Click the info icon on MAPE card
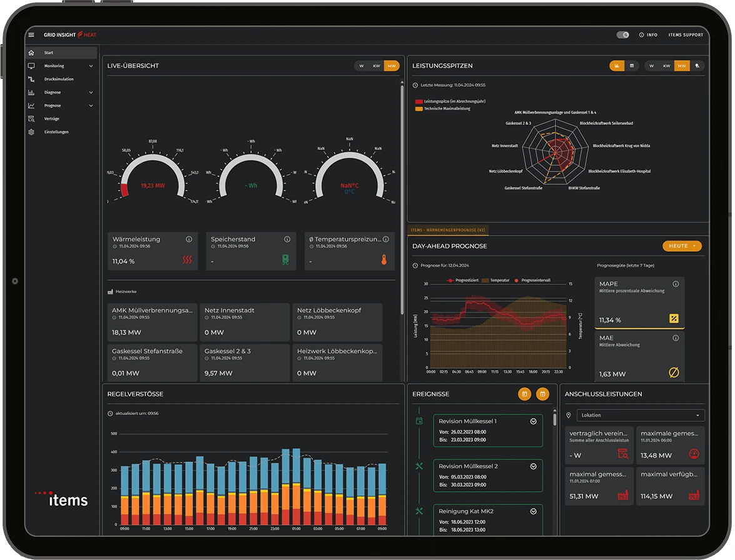735x560 pixels. (x=676, y=284)
